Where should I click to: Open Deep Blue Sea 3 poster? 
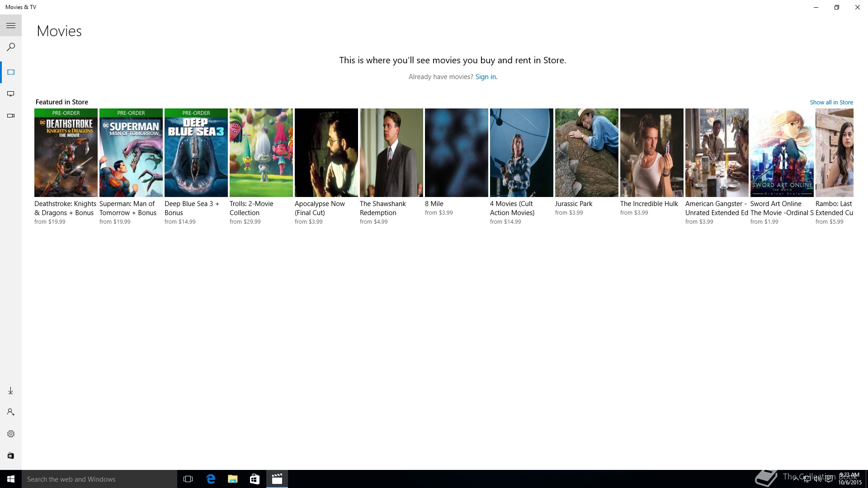point(196,153)
